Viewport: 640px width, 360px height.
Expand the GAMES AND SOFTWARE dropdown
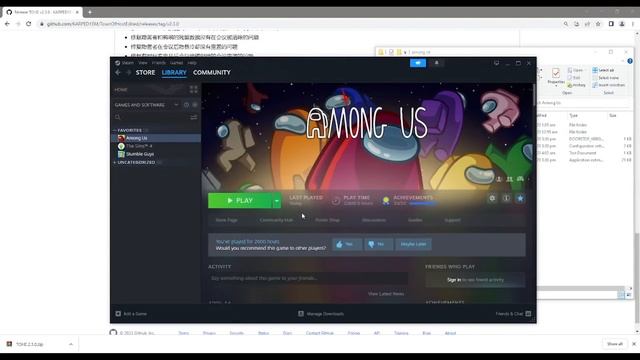coord(176,105)
